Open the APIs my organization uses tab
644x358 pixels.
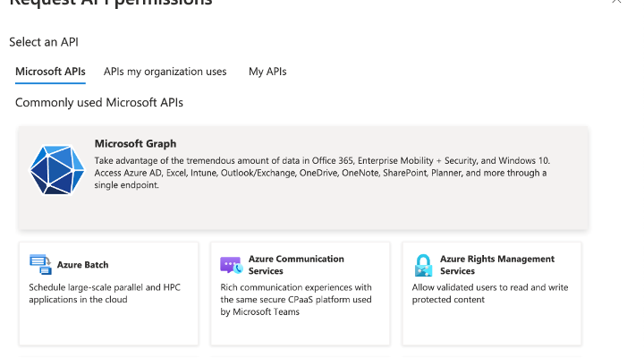(165, 72)
